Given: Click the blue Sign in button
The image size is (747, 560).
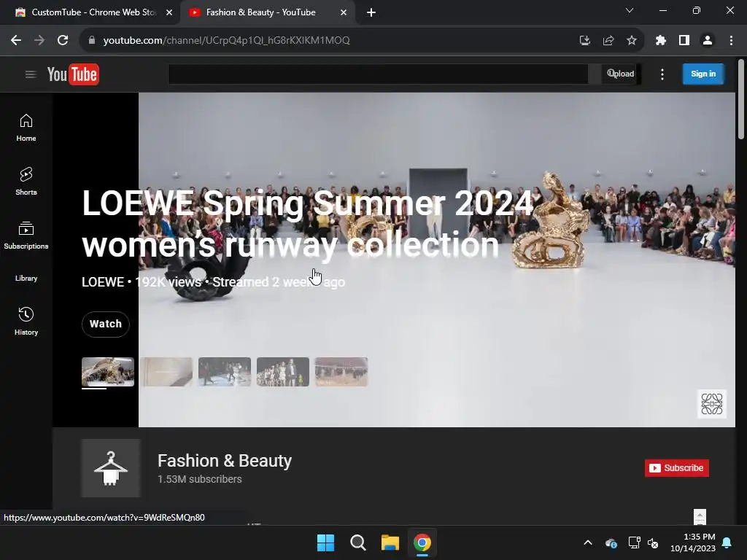Looking at the screenshot, I should point(703,74).
